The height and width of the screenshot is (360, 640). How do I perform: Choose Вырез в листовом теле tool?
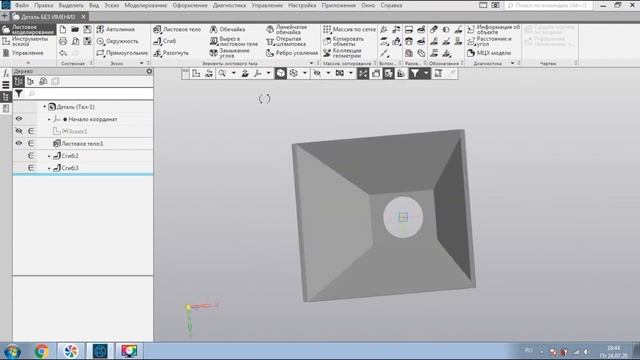pos(233,41)
